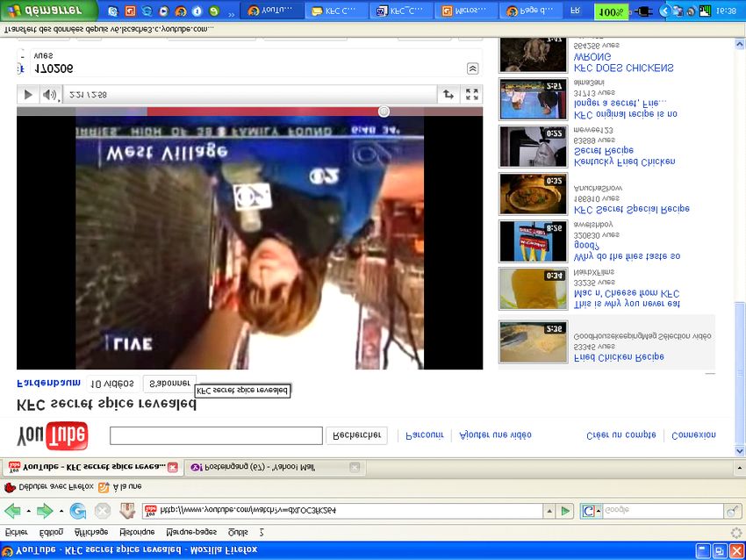Open the Affichage menu
Screen dimensions: 746x560
coord(91,532)
